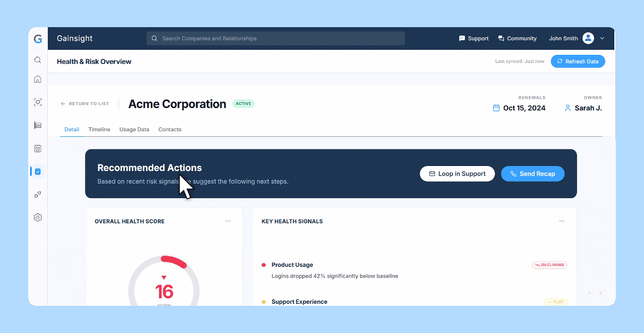Viewport: 644px width, 333px height.
Task: Open Key Health Signals options ellipsis
Action: click(x=562, y=221)
